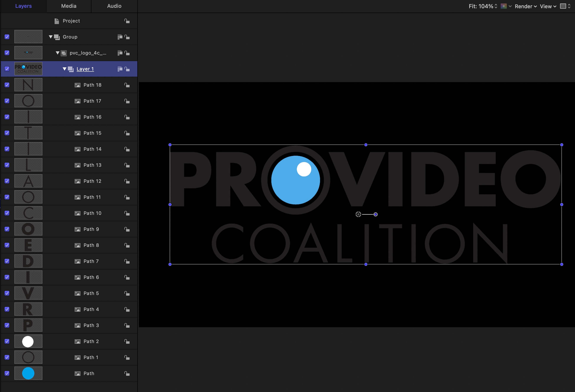The image size is (575, 392).
Task: Click the blue color swatch on Path layer
Action: [28, 373]
